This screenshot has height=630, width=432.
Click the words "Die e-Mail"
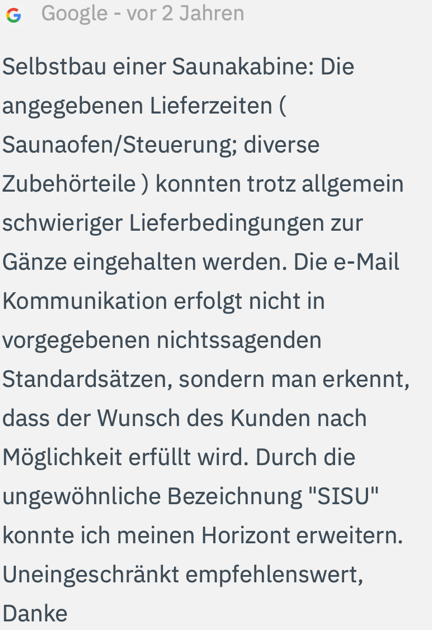tap(346, 262)
